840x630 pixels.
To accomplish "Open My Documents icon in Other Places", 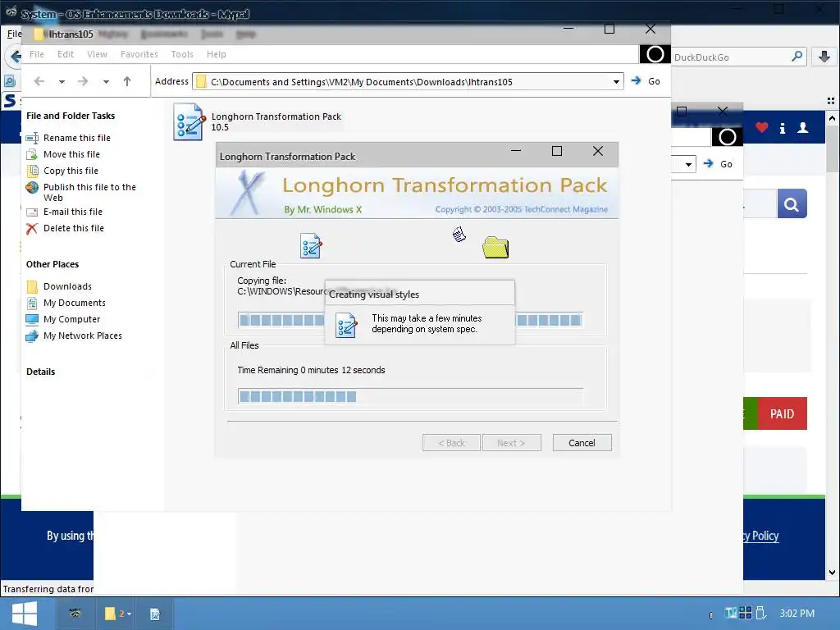I will [x=32, y=304].
